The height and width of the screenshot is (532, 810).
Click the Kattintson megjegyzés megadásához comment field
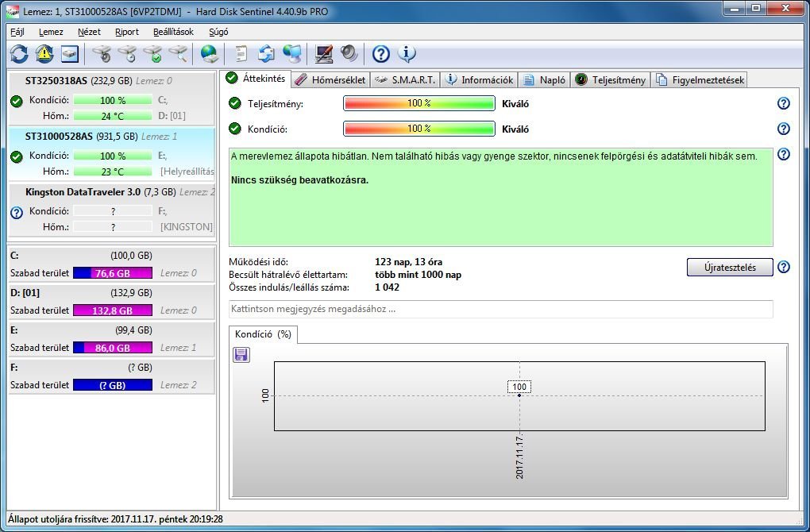501,310
